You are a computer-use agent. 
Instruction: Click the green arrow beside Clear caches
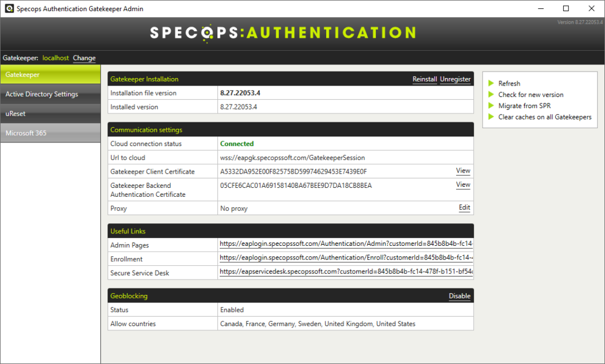pyautogui.click(x=491, y=117)
